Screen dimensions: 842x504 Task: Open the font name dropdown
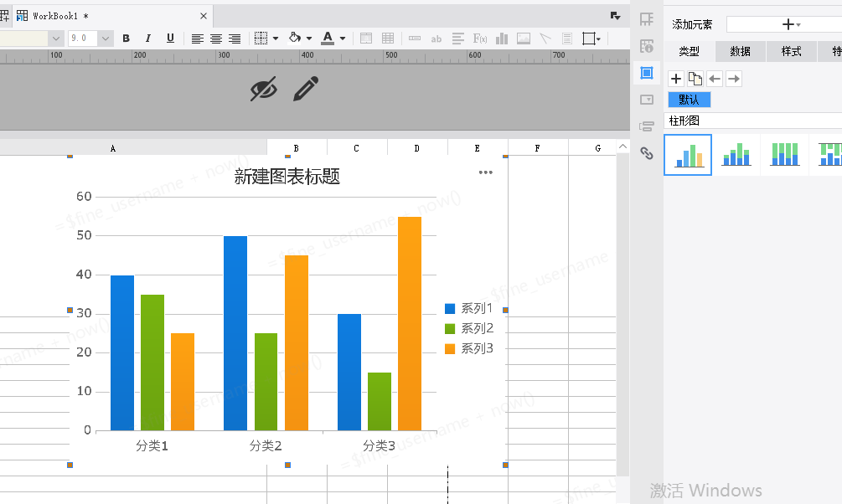pyautogui.click(x=56, y=39)
